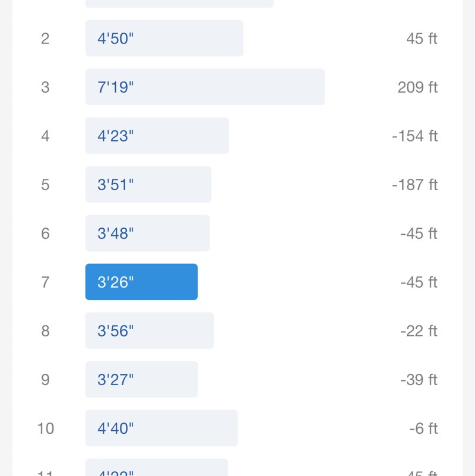Click the -6 ft elevation value
Image resolution: width=475 pixels, height=476 pixels.
pyautogui.click(x=423, y=428)
